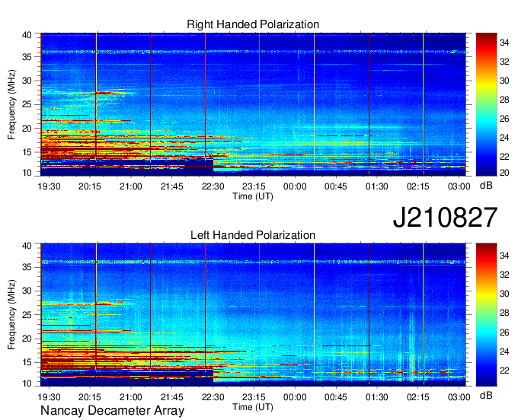Select the J210827 observation label
518x420 pixels.
445,218
